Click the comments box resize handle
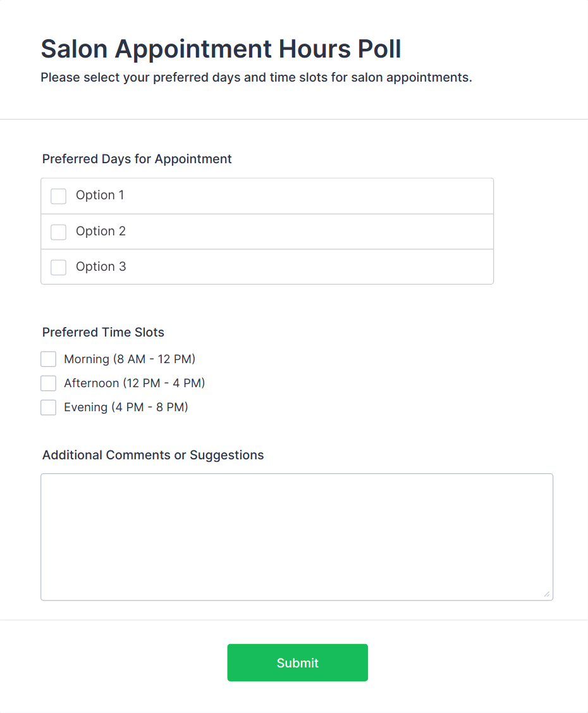 tap(546, 594)
